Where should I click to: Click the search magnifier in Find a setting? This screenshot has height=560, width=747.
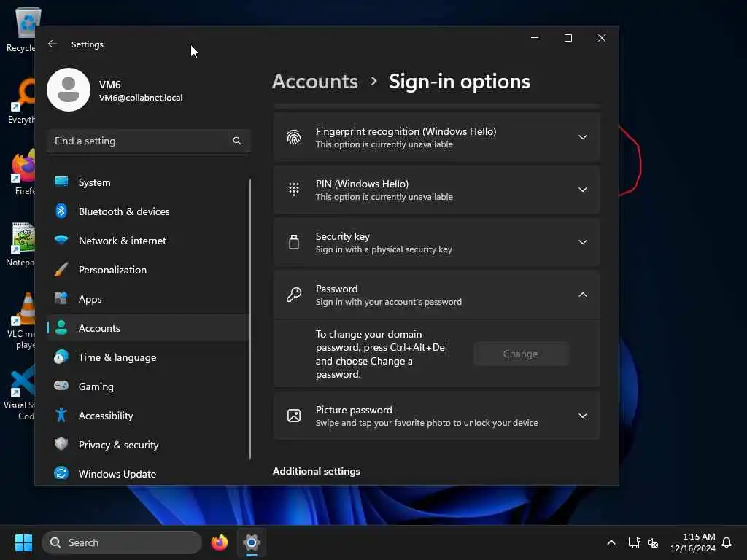point(237,141)
